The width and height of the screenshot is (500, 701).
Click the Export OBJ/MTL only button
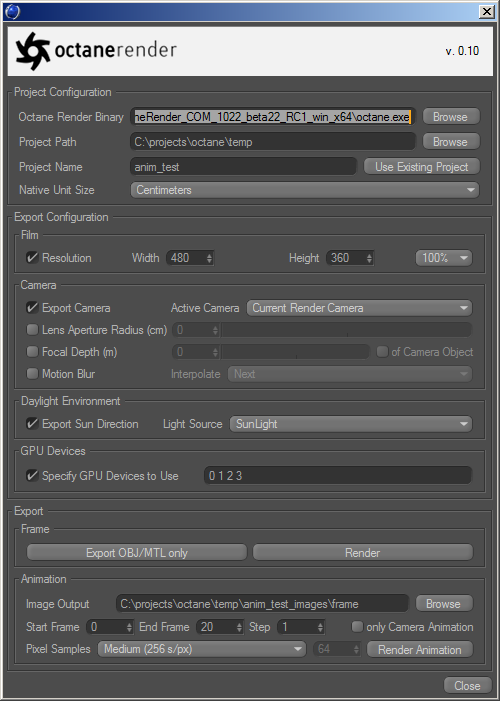click(137, 553)
